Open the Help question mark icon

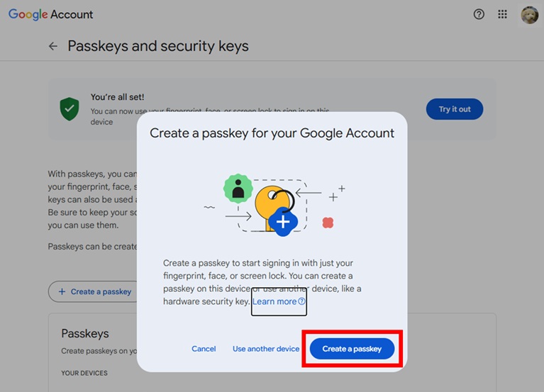(479, 14)
